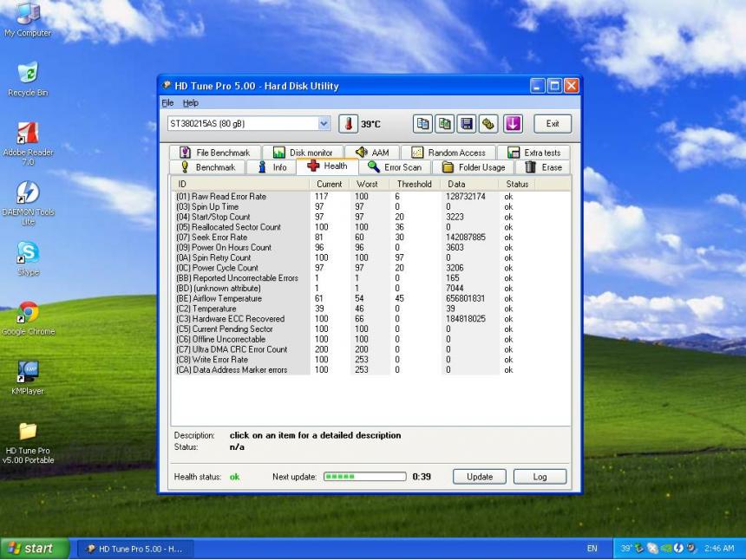The height and width of the screenshot is (560, 746).
Task: Click the next update progress bar
Action: 364,477
